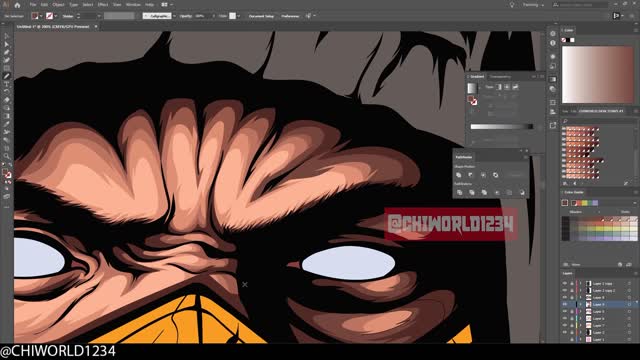Click Exclude in Pathfinder
Image resolution: width=640 pixels, height=360 pixels.
[496, 175]
